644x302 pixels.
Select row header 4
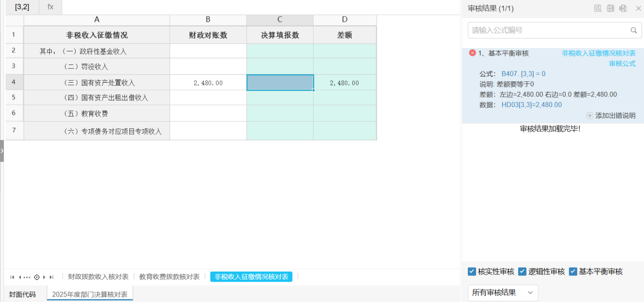tap(14, 82)
